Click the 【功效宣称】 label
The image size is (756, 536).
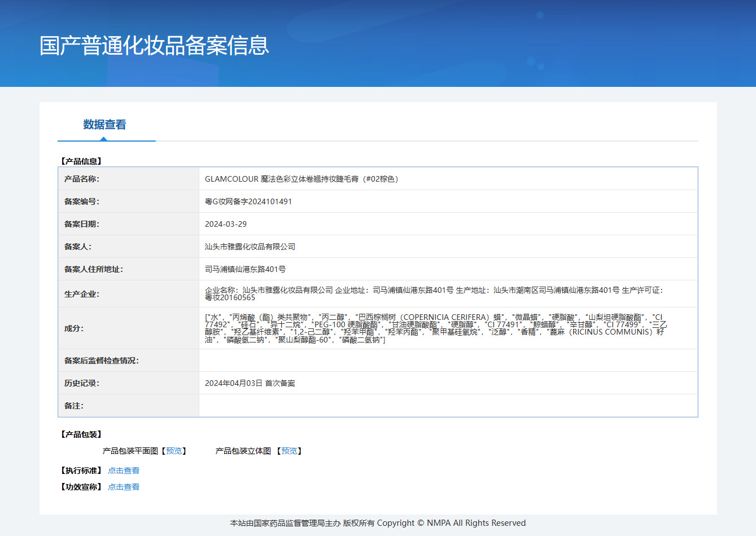81,487
